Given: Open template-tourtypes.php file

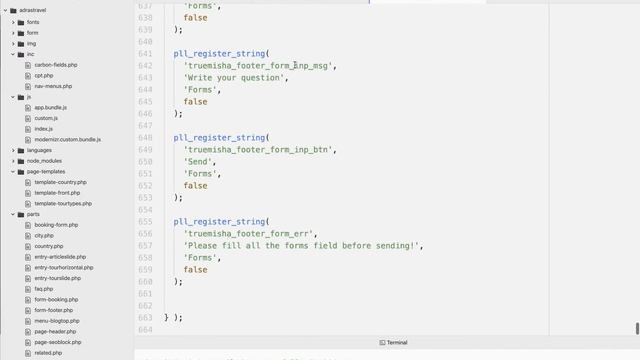Looking at the screenshot, I should (63, 204).
